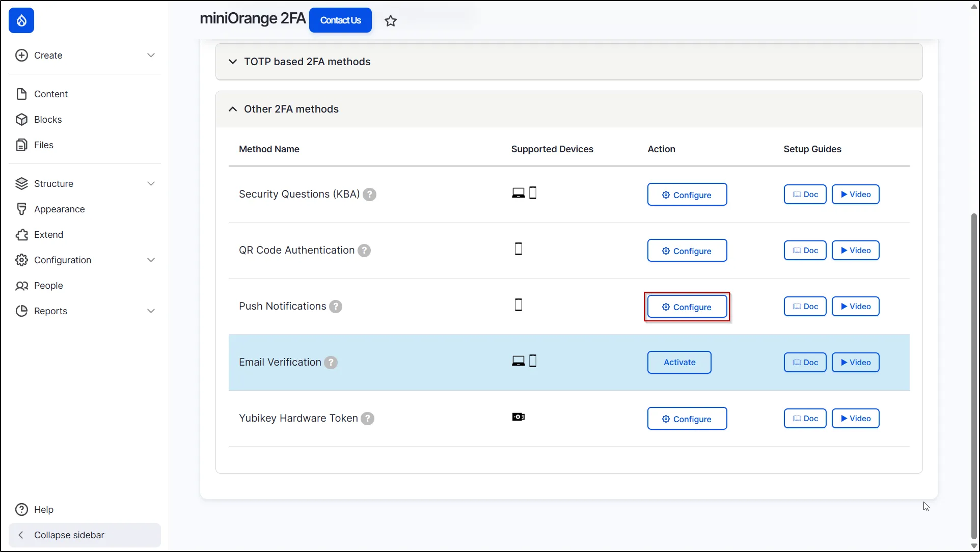Screen dimensions: 980x552
Task: Click the Blocks cube icon in sidebar
Action: coord(21,120)
